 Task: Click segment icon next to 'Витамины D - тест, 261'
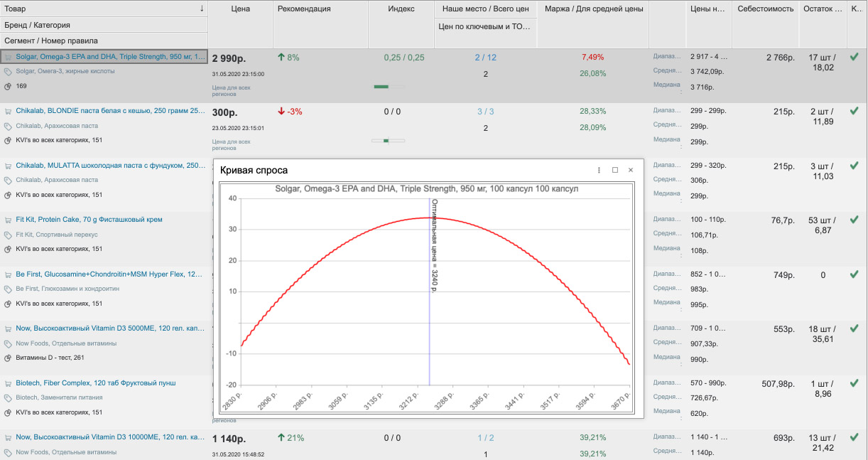[8, 358]
